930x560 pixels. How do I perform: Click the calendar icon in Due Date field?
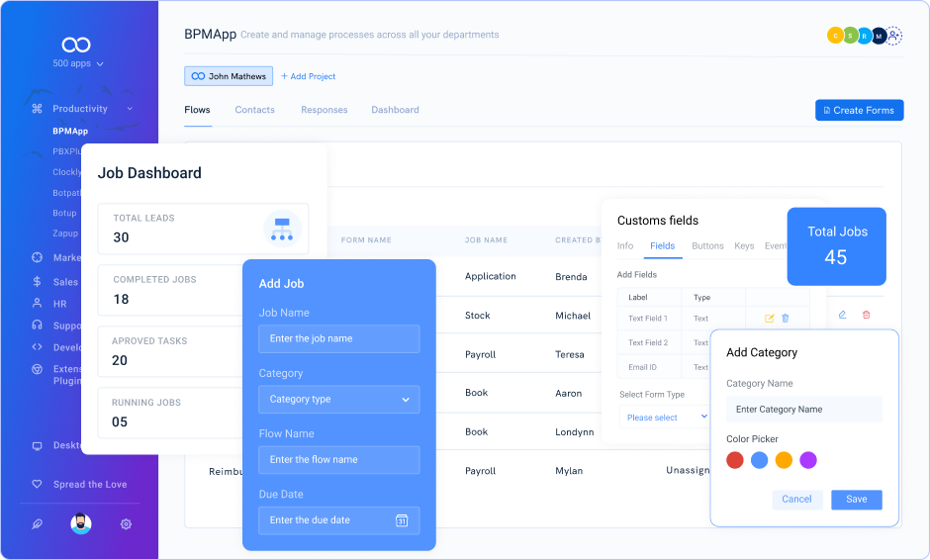tap(402, 520)
